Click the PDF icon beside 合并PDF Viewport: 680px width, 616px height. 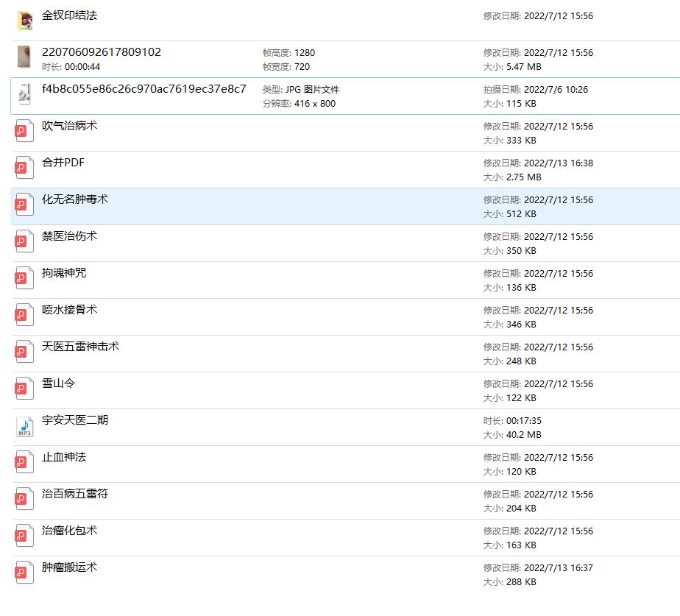(24, 168)
